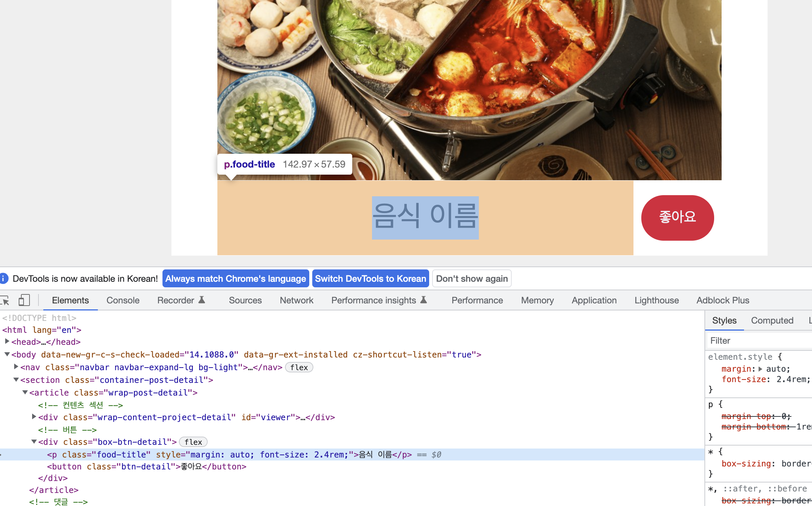Click the blue info icon in the language banner

click(x=3, y=278)
